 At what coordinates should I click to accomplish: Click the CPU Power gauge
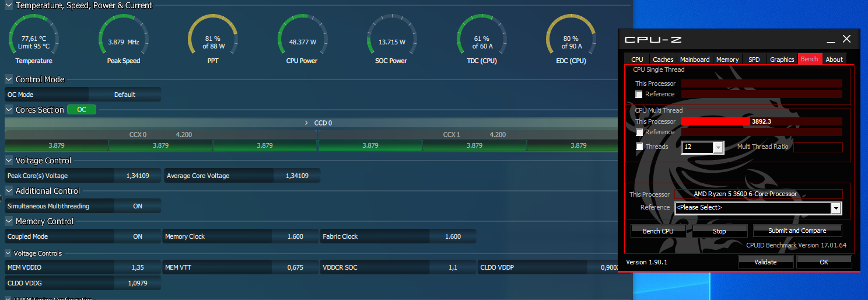(x=303, y=39)
